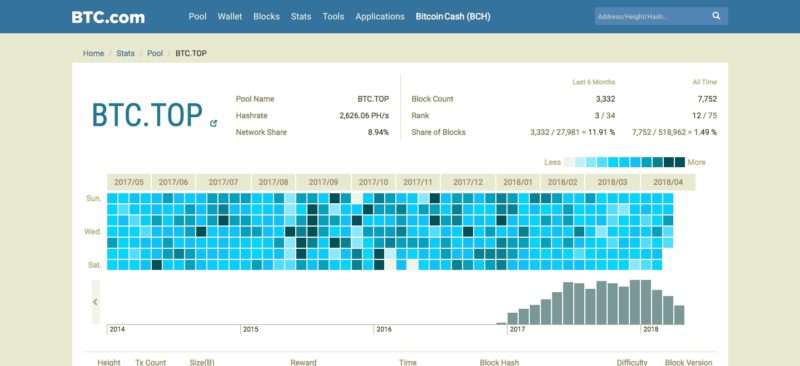Click the search magnifier icon
The height and width of the screenshot is (366, 800).
click(x=716, y=16)
